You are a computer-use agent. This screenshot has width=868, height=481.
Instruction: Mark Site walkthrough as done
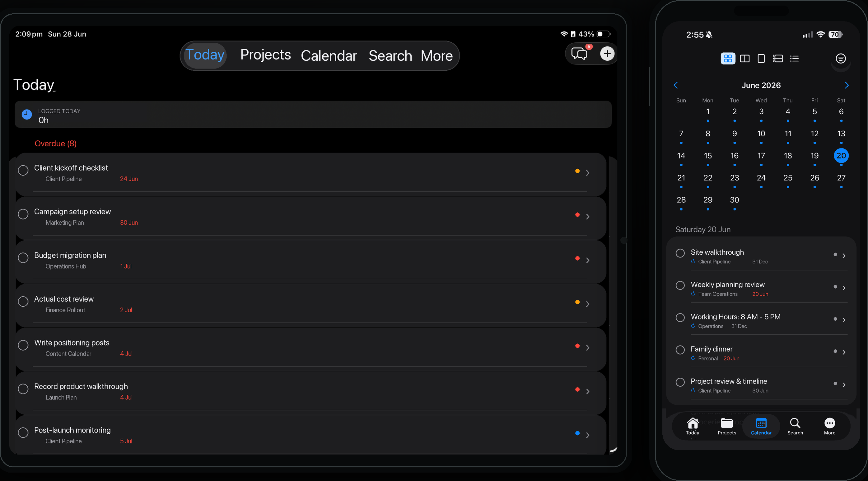pos(680,253)
